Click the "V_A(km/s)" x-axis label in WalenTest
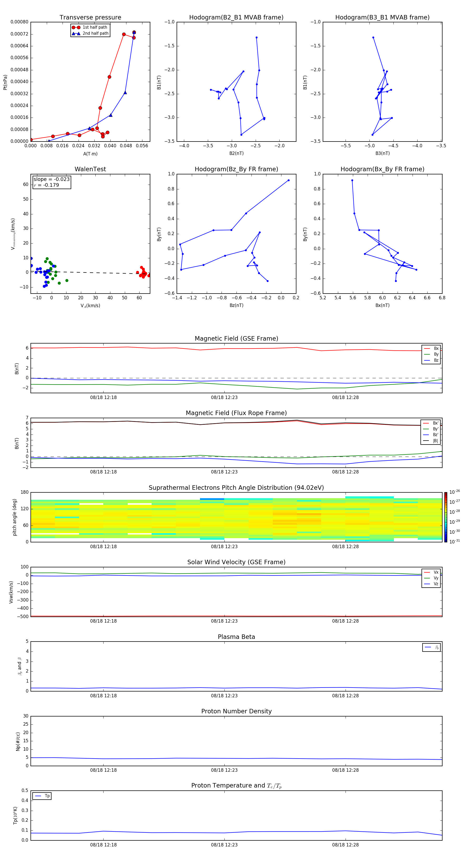 [x=90, y=306]
